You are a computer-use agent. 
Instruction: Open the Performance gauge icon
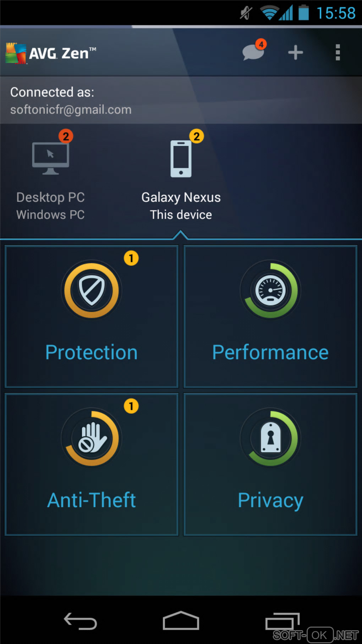pyautogui.click(x=270, y=290)
